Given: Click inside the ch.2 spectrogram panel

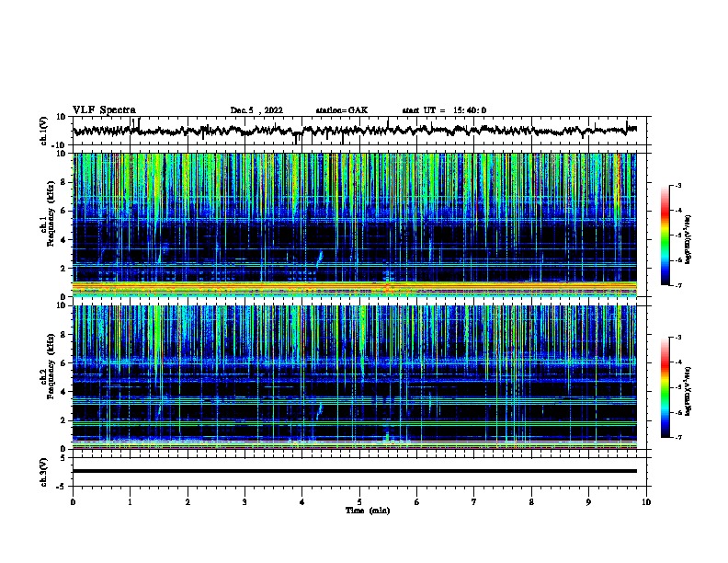Looking at the screenshot, I should [x=355, y=377].
